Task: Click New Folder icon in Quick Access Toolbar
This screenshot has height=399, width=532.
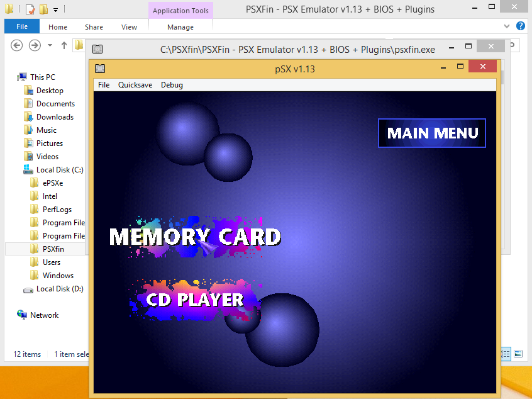Action: [43, 9]
